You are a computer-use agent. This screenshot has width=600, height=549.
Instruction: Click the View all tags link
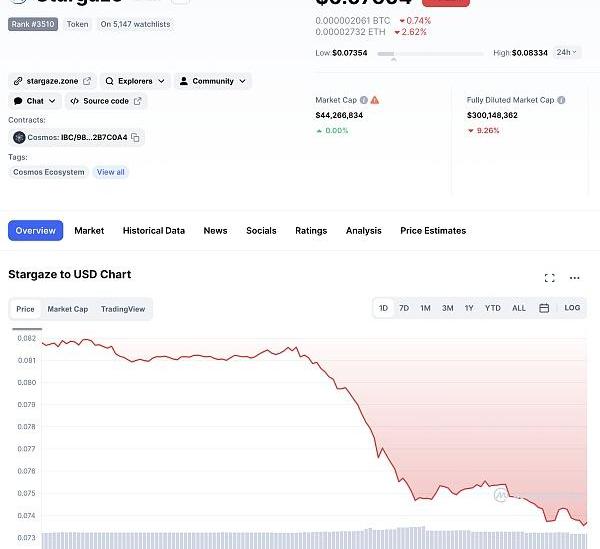pyautogui.click(x=111, y=172)
